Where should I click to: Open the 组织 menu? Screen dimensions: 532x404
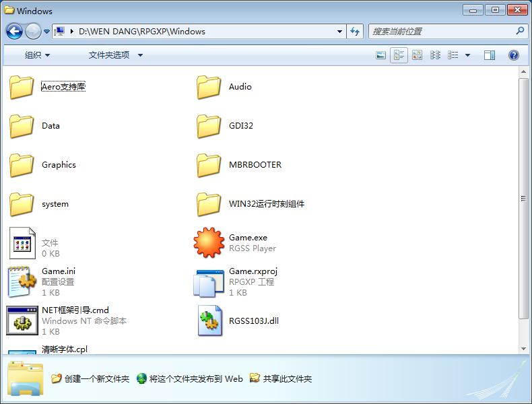37,55
